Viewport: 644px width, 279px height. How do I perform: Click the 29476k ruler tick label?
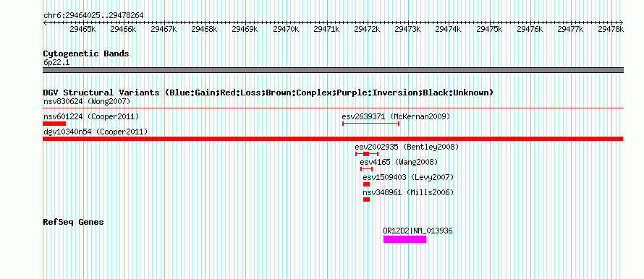530,29
